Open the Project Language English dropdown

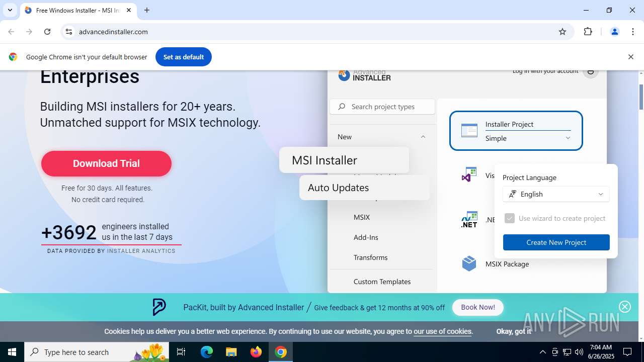coord(556,194)
